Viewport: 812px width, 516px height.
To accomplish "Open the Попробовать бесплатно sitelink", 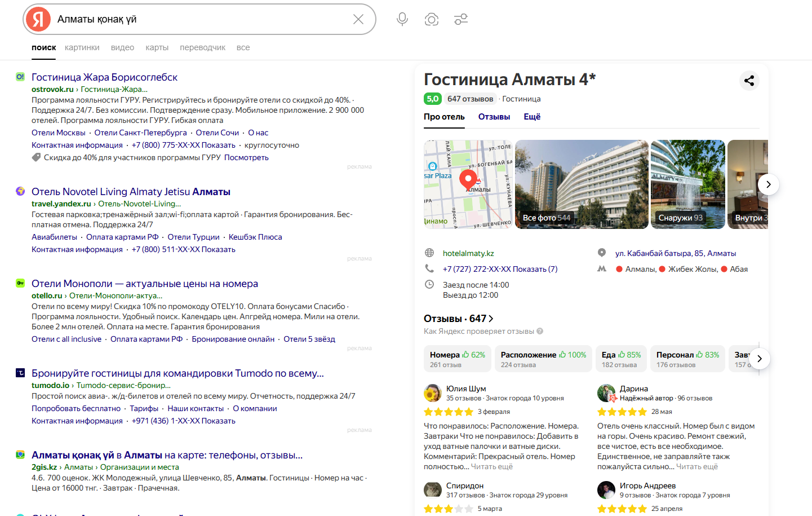I will pyautogui.click(x=76, y=408).
